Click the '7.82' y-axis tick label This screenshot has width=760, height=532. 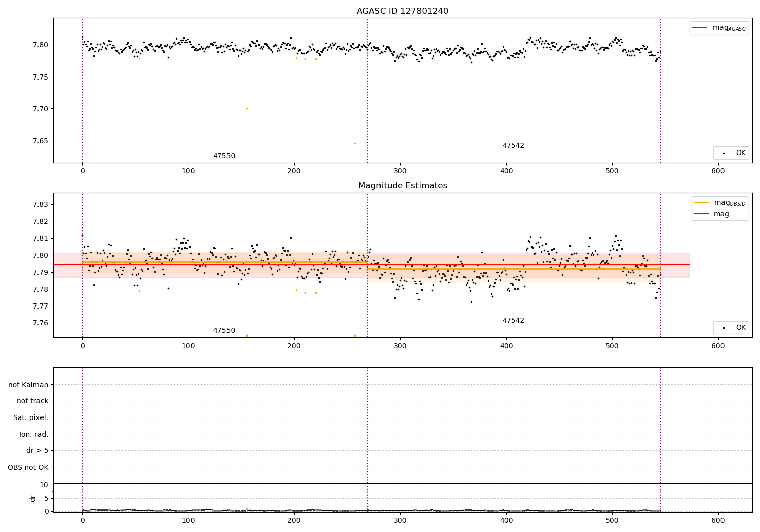40,221
